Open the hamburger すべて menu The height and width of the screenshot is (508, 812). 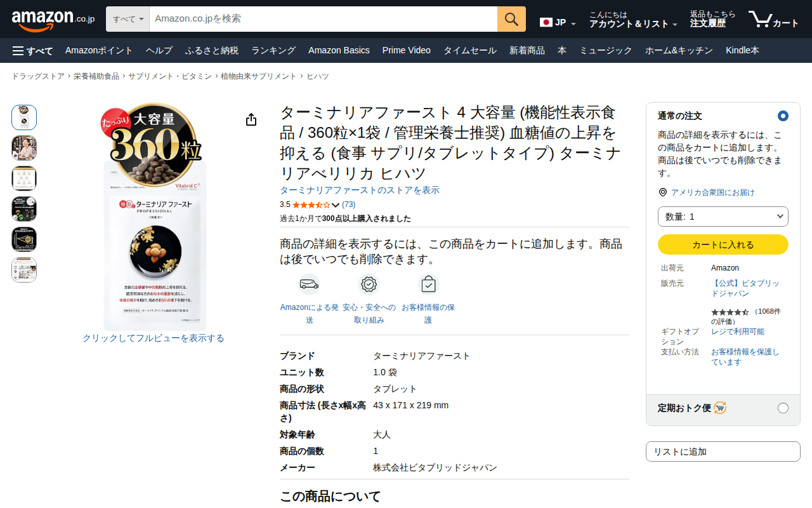[x=32, y=51]
